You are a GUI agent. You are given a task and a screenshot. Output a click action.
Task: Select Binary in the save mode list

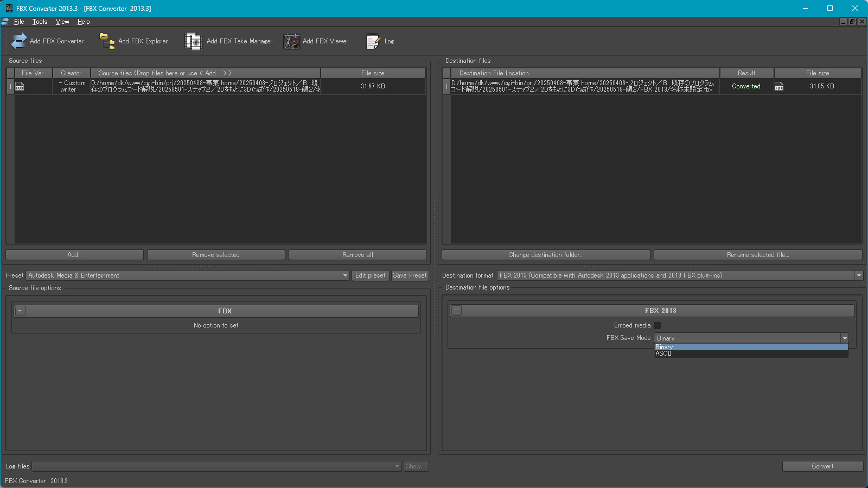coord(751,347)
